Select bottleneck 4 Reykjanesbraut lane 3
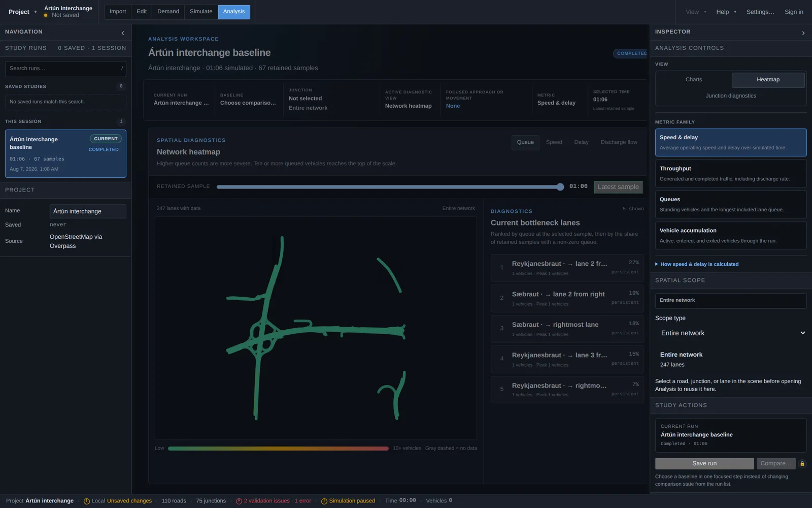 click(x=567, y=359)
